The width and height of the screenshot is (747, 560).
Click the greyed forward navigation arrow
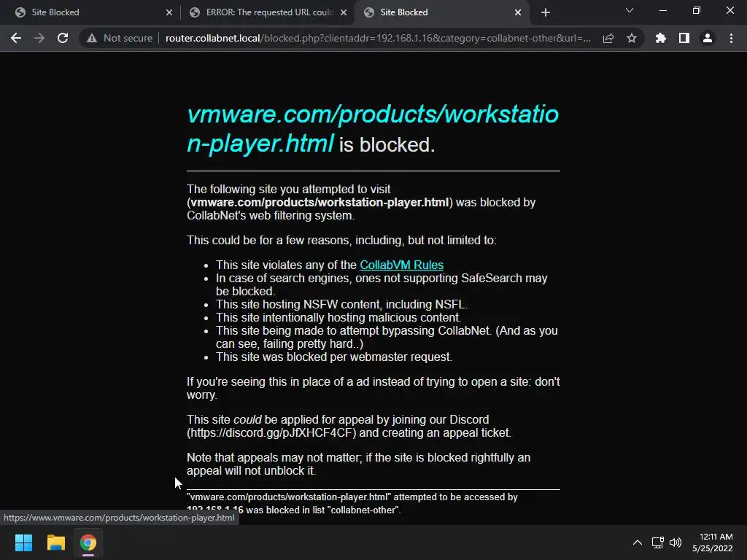39,38
